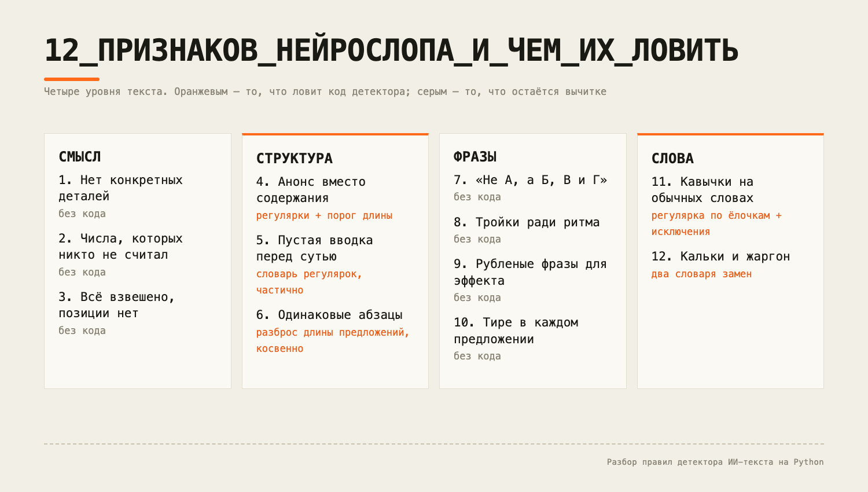Select the "СТРУКТУРА" card heading
Image resolution: width=868 pixels, height=492 pixels.
[x=295, y=159]
